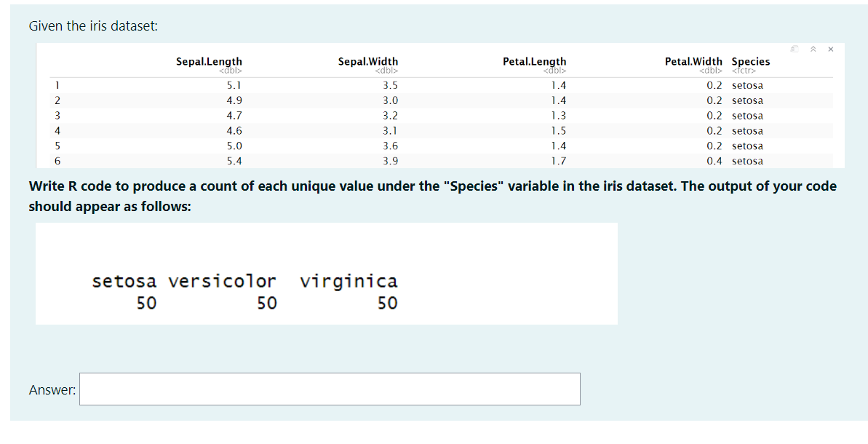Select the Petal.Width column header
Image resolution: width=868 pixels, height=444 pixels.
[x=693, y=61]
